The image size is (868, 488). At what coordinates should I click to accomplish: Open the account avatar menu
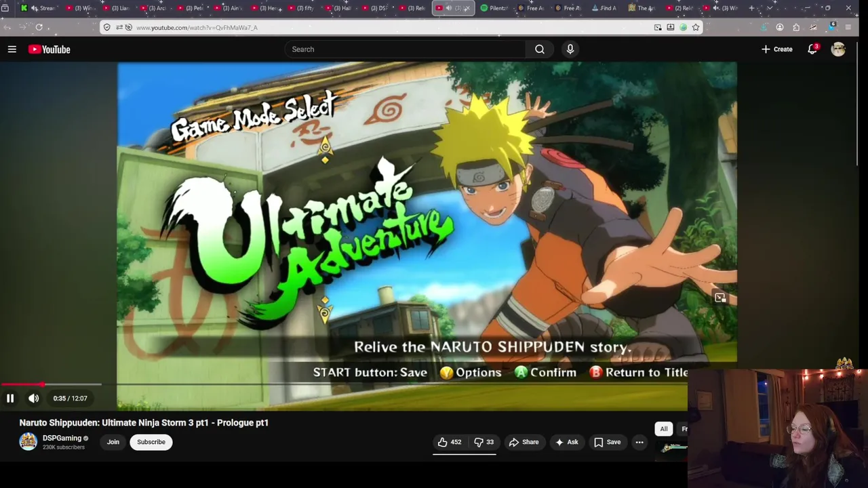838,49
